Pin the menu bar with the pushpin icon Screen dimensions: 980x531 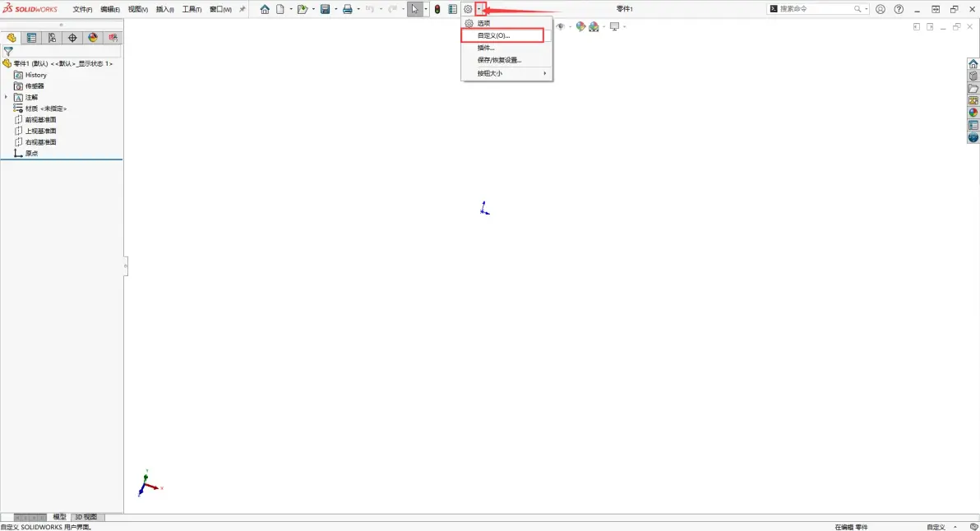pos(243,9)
